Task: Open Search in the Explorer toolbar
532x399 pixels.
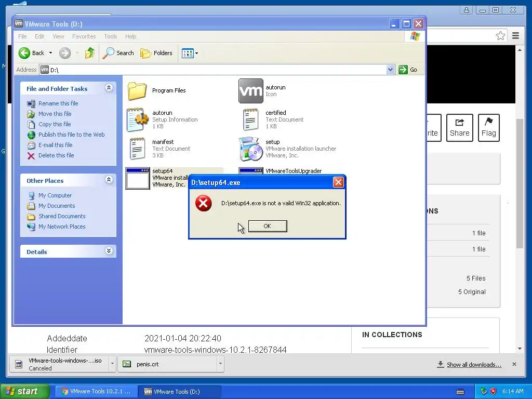Action: click(118, 53)
